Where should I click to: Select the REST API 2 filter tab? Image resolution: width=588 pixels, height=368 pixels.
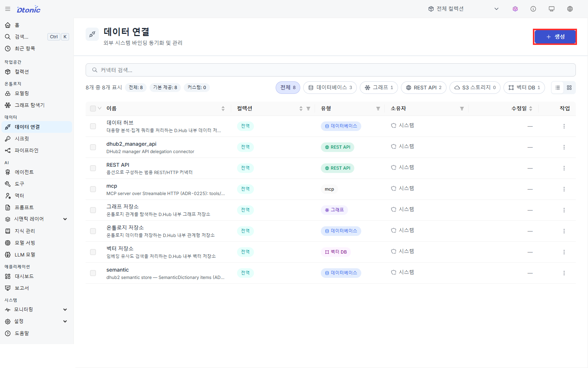pos(424,88)
